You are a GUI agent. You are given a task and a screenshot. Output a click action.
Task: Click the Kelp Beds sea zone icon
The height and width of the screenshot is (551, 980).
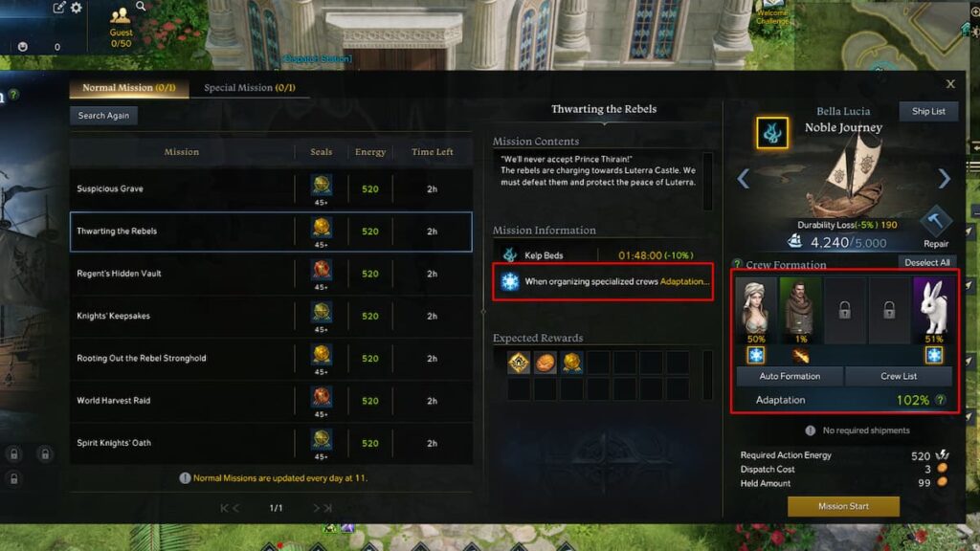pyautogui.click(x=510, y=254)
